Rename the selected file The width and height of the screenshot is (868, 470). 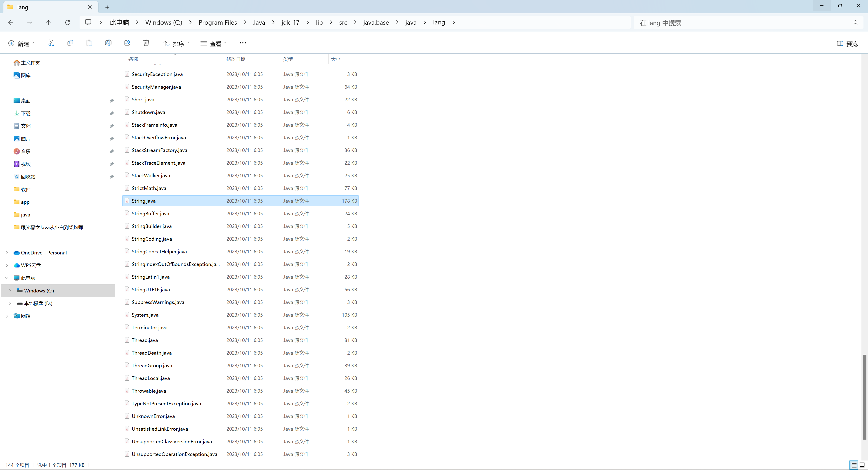(108, 43)
